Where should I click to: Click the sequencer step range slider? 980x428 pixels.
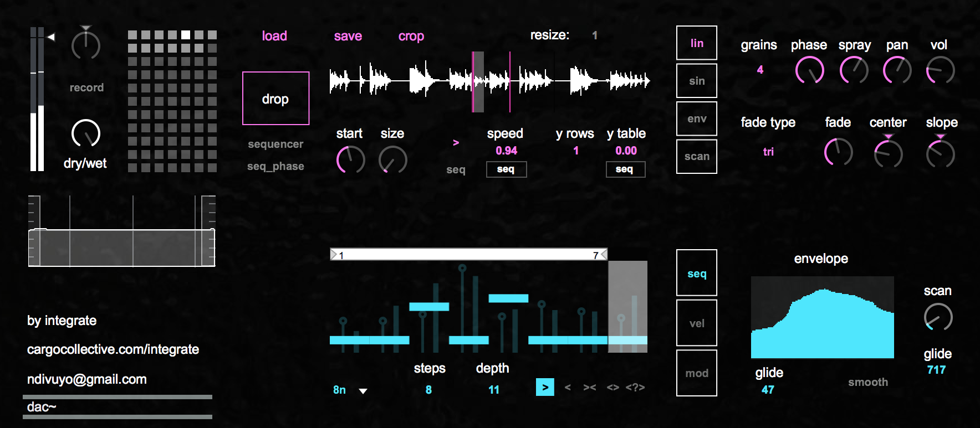tap(468, 255)
